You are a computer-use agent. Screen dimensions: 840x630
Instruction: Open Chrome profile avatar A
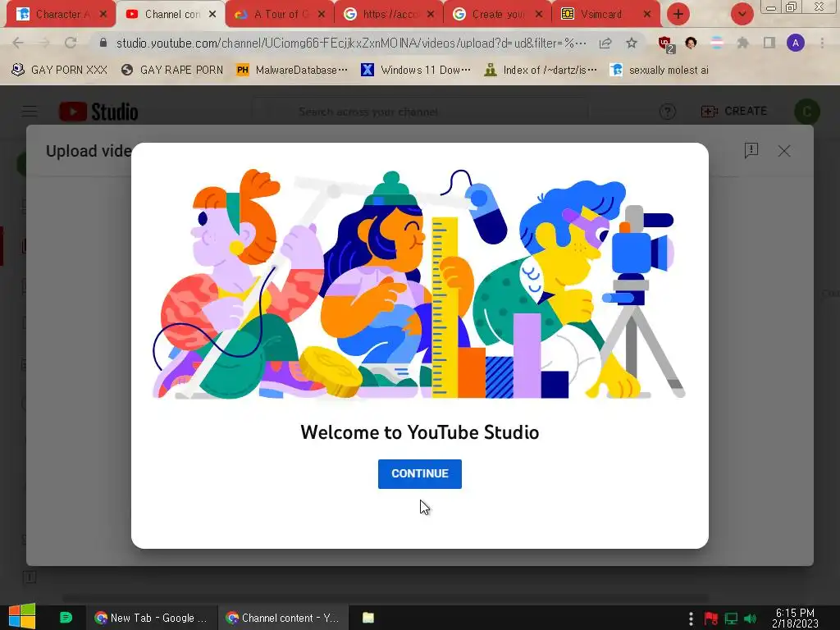pos(796,43)
